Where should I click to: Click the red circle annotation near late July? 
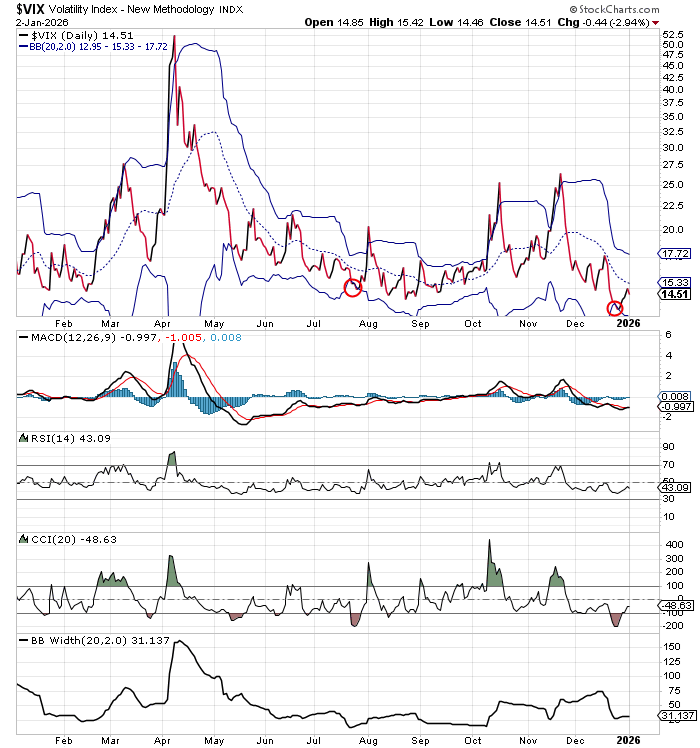(352, 288)
